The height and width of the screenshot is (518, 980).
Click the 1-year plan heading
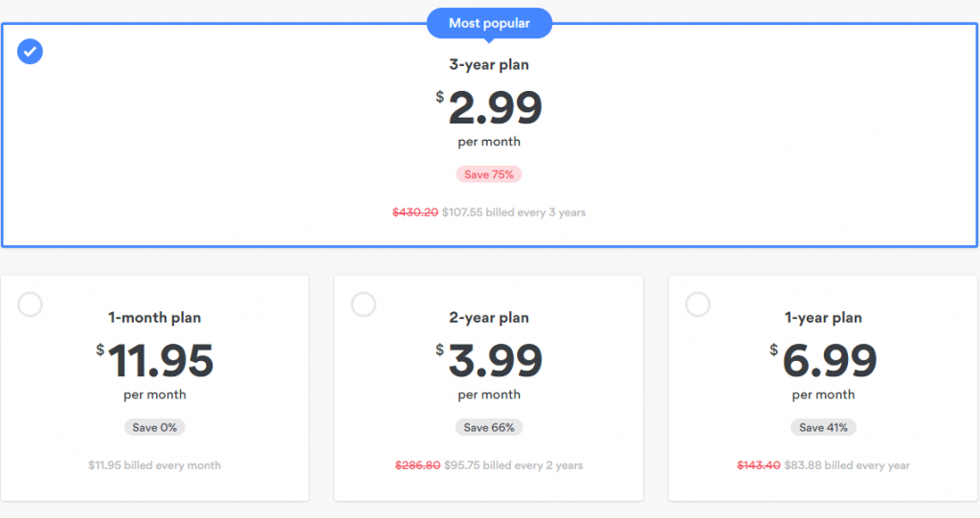[x=823, y=318]
